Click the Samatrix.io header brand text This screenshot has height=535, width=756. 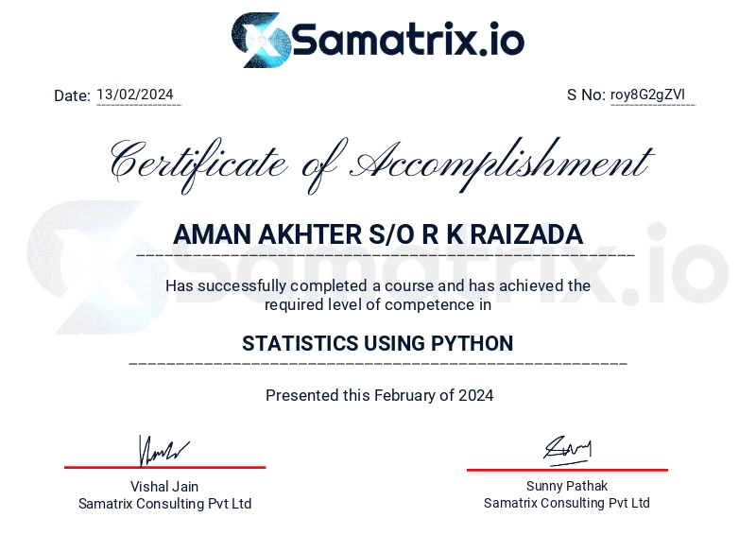408,41
